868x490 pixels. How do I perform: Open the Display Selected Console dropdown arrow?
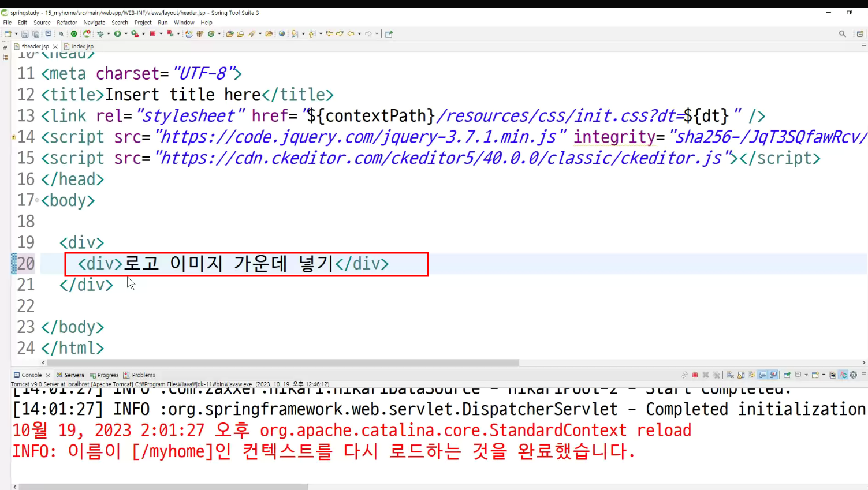click(x=806, y=375)
